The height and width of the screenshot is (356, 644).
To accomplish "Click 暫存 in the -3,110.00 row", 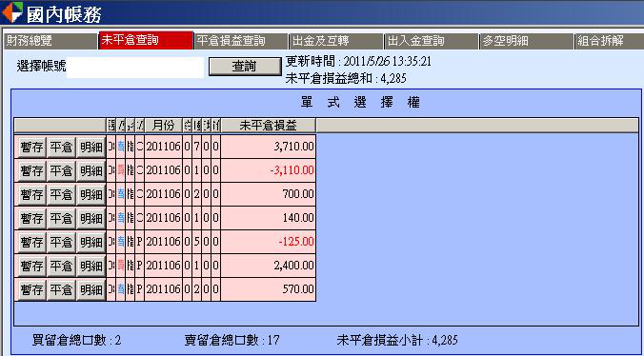I will point(32,170).
